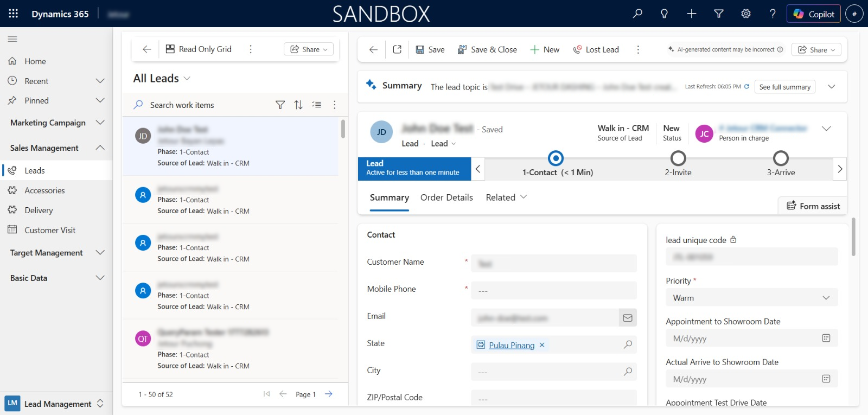Refresh the AI summary icon
This screenshot has width=868, height=415.
pyautogui.click(x=746, y=86)
